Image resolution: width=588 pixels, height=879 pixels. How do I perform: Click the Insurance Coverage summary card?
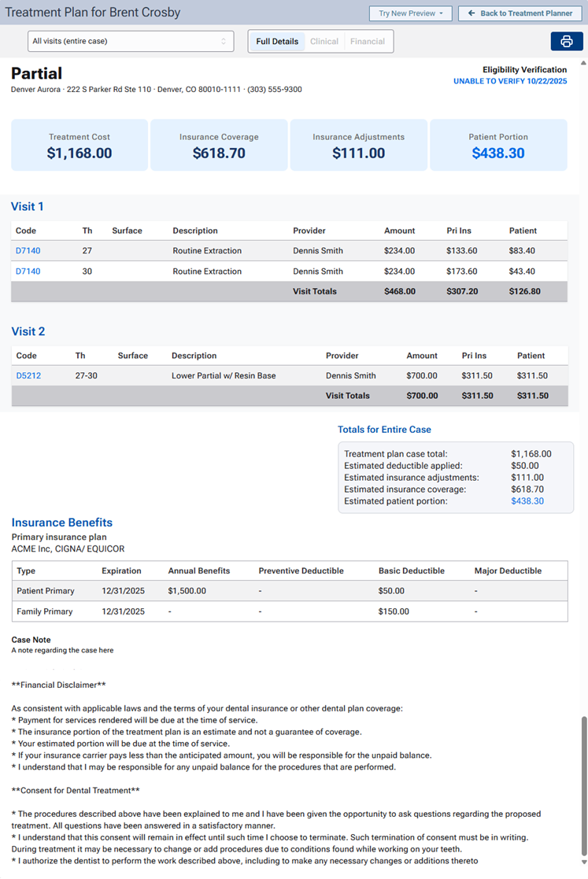[219, 146]
